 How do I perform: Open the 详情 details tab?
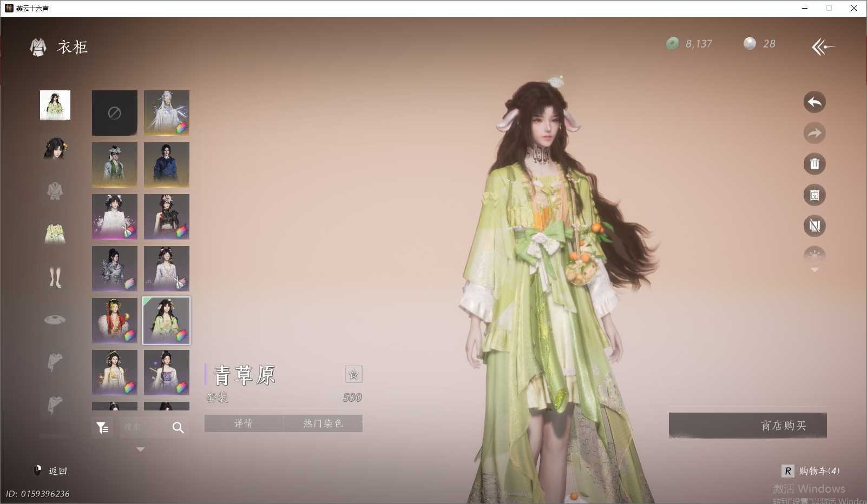coord(244,423)
